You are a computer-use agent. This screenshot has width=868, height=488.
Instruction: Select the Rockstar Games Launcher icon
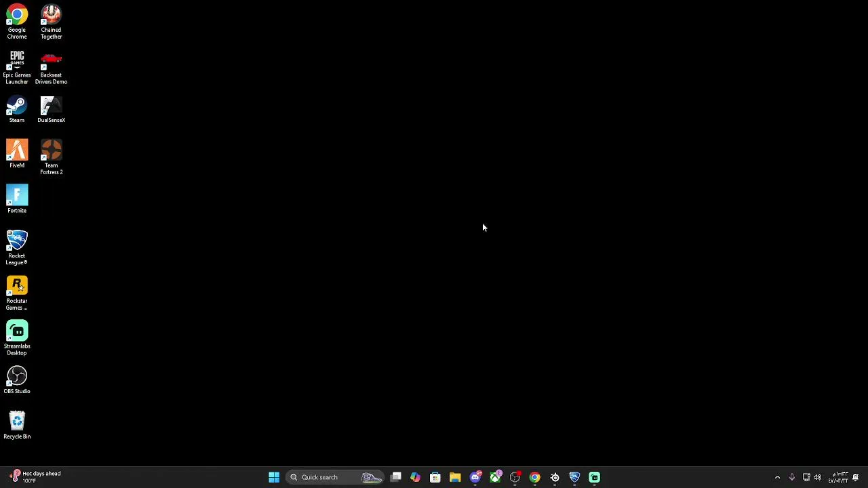[x=17, y=293]
